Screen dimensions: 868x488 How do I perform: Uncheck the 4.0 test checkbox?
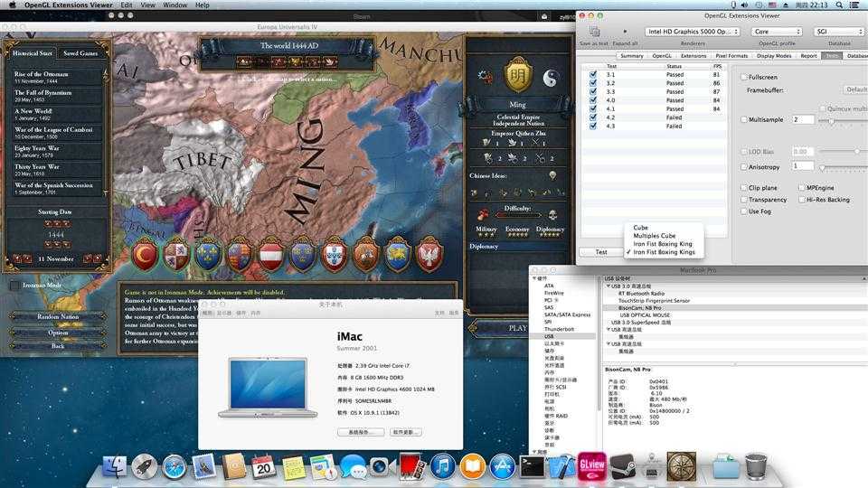(x=593, y=100)
